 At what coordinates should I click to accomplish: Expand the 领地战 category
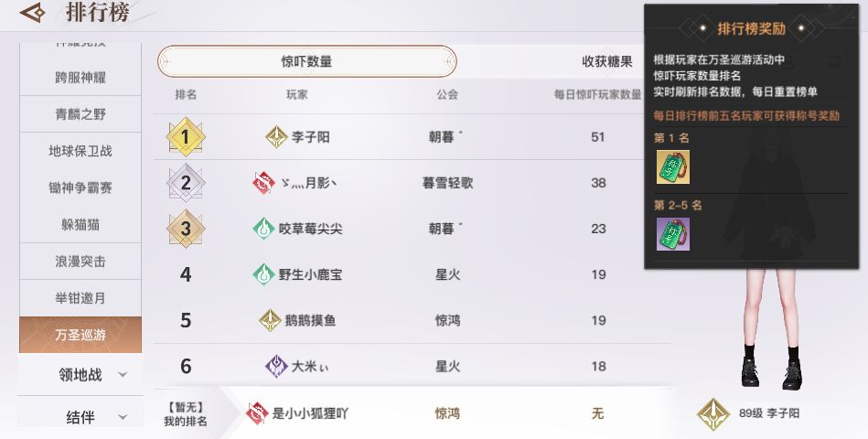tap(80, 374)
